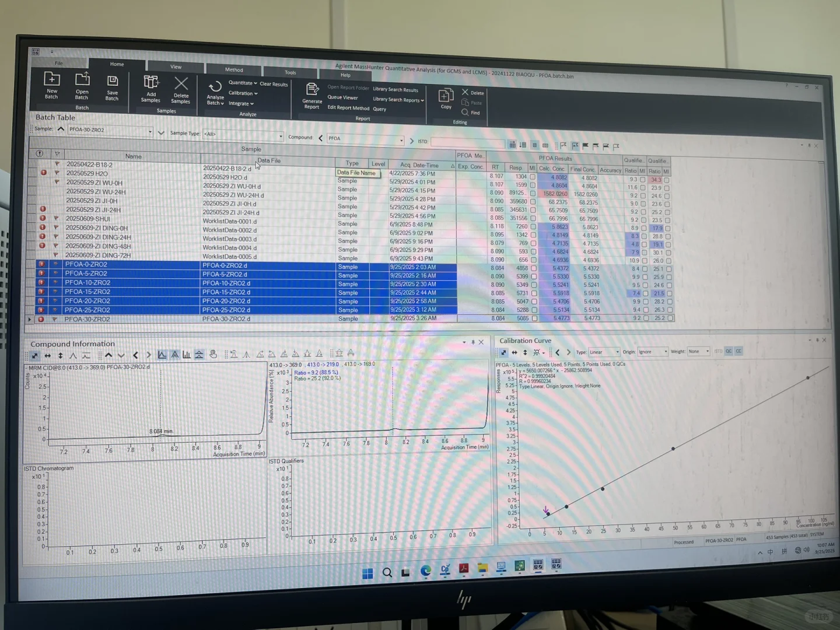
Task: Open taskbar Search
Action: click(x=387, y=572)
